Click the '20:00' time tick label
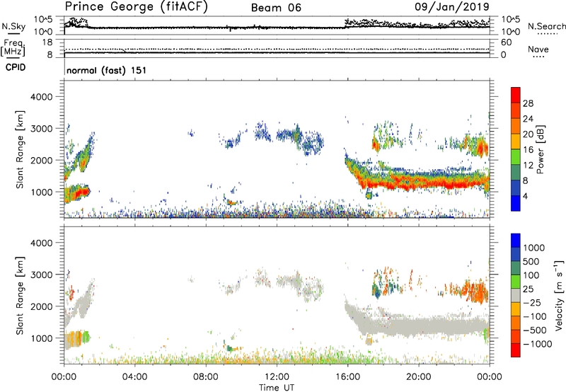 click(419, 377)
